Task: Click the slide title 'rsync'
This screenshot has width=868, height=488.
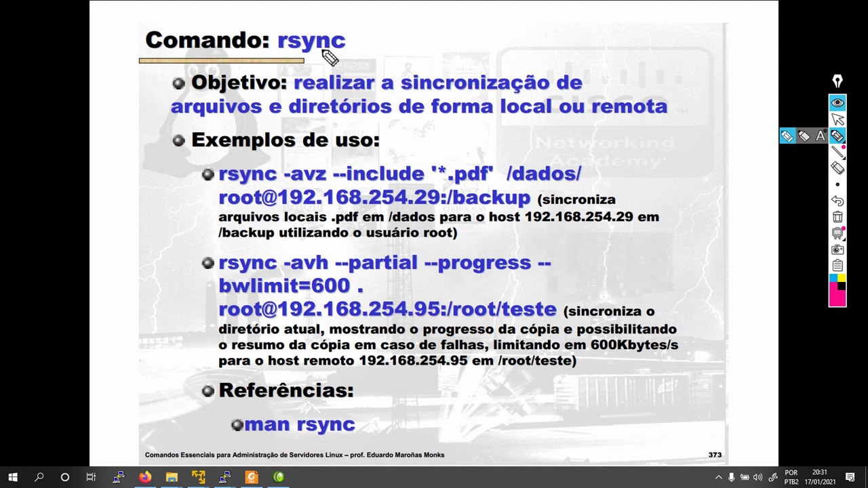Action: [x=311, y=40]
